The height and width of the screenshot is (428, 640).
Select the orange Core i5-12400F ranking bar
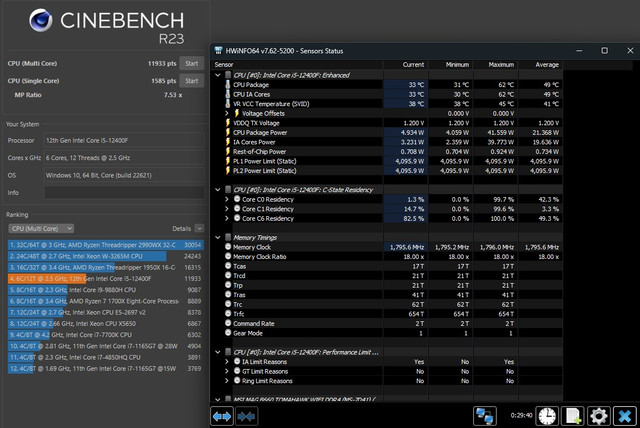47,279
